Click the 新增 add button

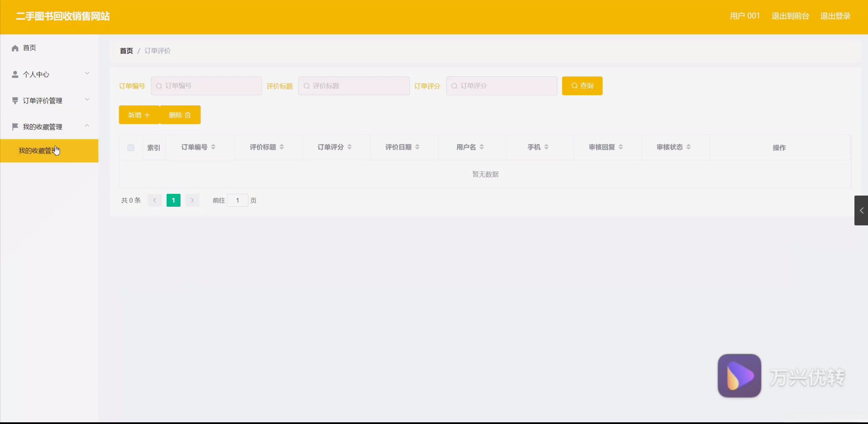click(139, 115)
